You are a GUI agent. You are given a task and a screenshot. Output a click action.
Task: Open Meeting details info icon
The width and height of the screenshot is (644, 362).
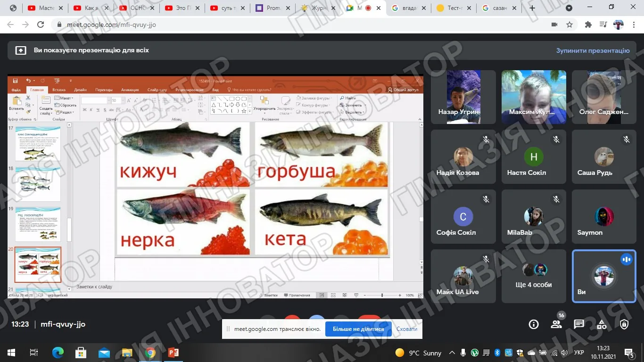click(x=534, y=324)
